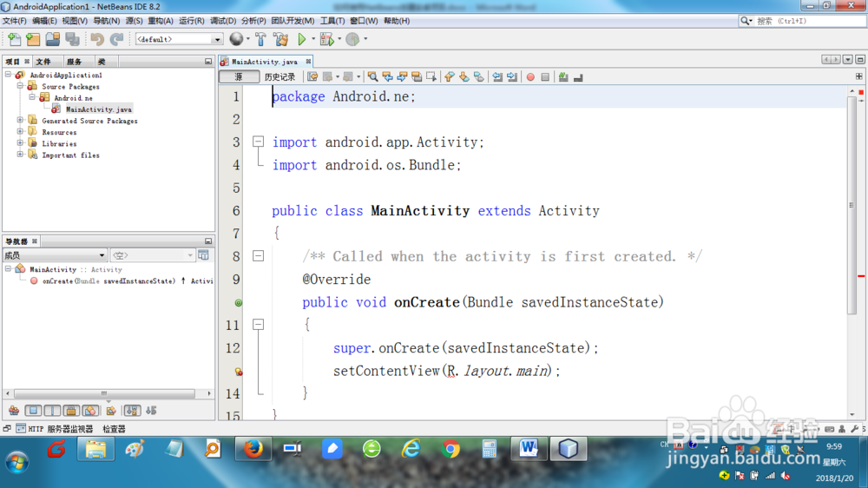Toggle show inherited members in Navigator

(14, 411)
